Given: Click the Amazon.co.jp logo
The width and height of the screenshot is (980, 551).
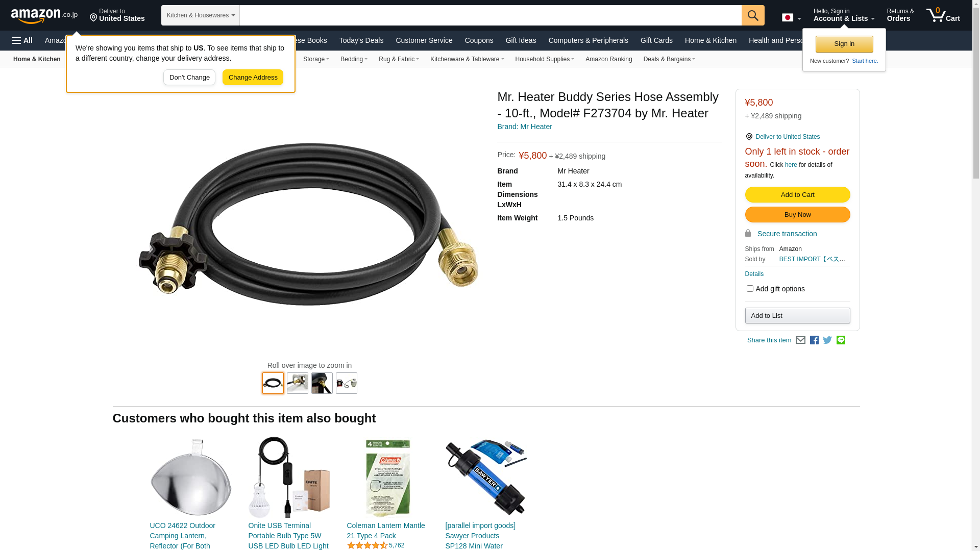Looking at the screenshot, I should [x=44, y=15].
